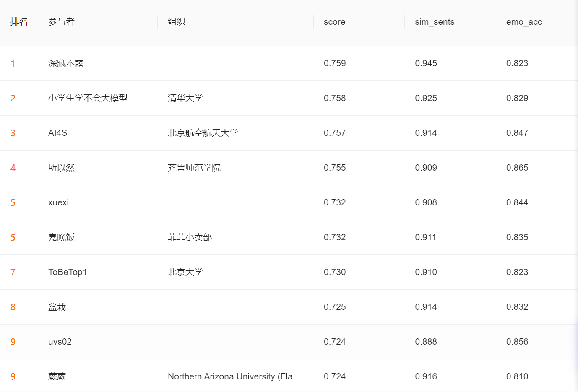
Task: Click participant 所以然 in row four
Action: tap(62, 168)
